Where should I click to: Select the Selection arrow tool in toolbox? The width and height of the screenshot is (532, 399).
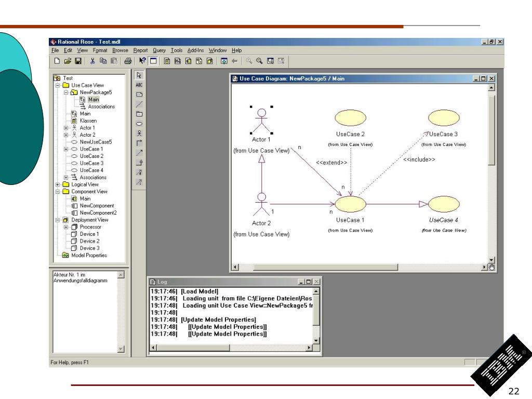139,75
